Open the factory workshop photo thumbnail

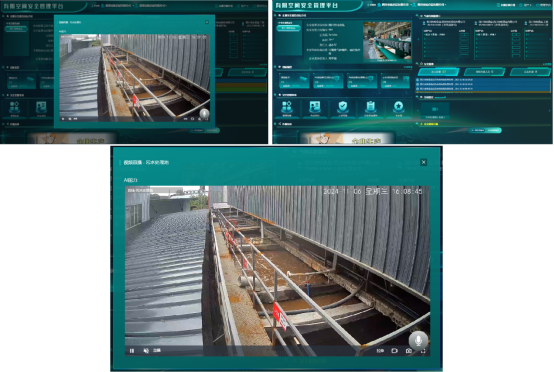point(387,42)
